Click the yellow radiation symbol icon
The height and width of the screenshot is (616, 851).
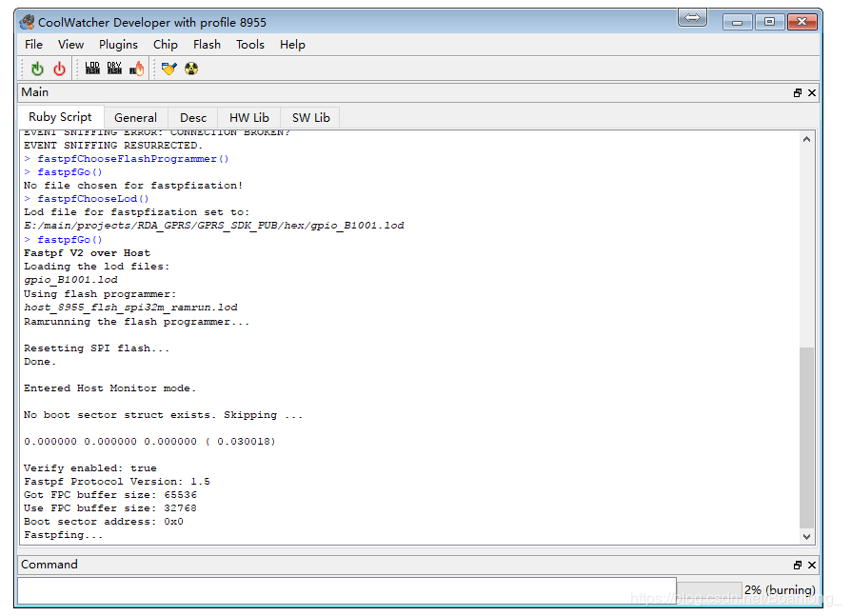pos(191,69)
